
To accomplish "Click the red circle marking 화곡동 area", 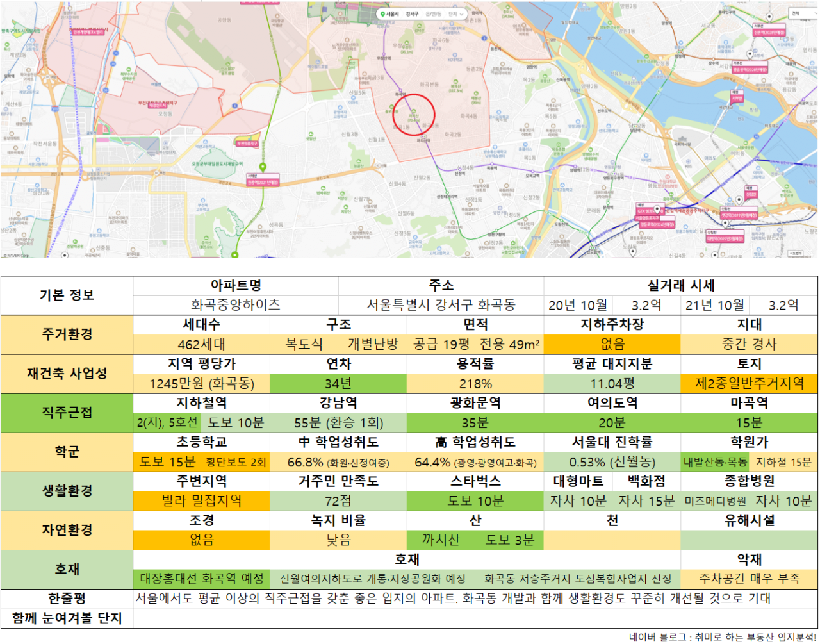I will tap(414, 115).
